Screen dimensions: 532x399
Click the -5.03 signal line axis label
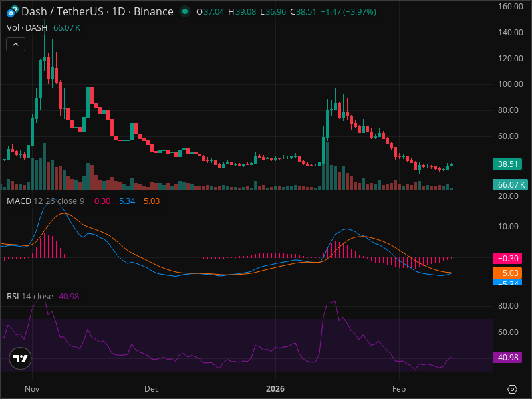pyautogui.click(x=507, y=273)
